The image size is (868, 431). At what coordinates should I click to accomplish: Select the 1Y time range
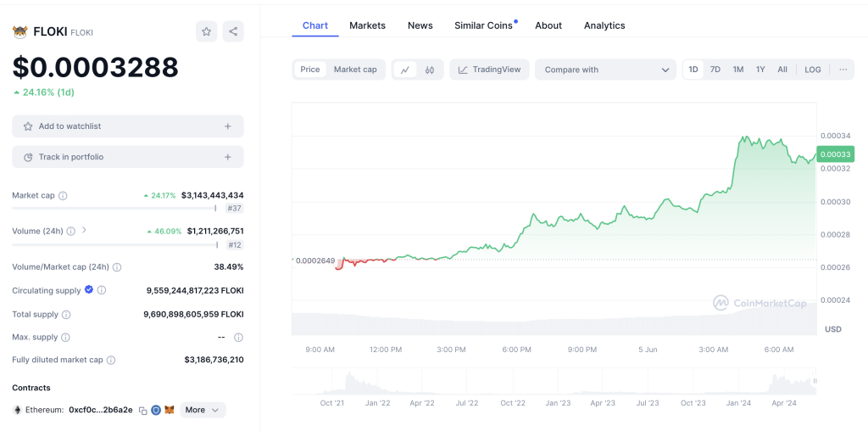(760, 70)
